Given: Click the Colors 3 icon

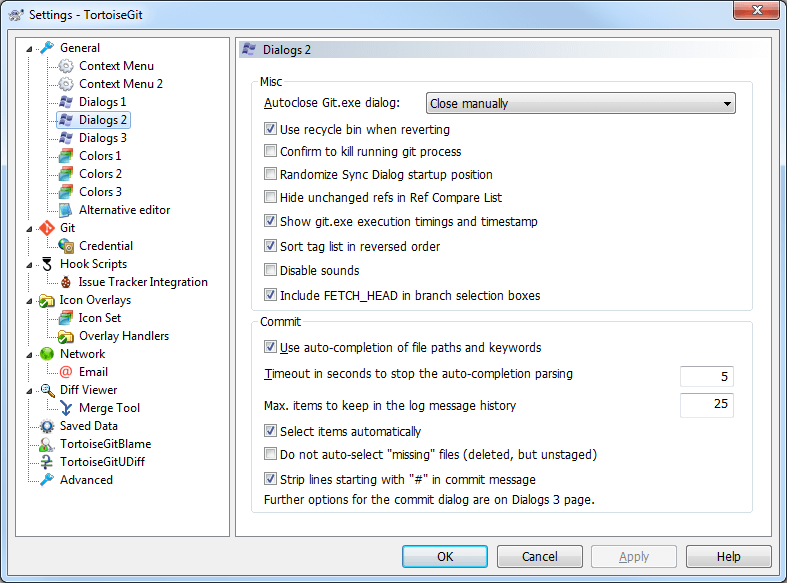Looking at the screenshot, I should (x=66, y=192).
